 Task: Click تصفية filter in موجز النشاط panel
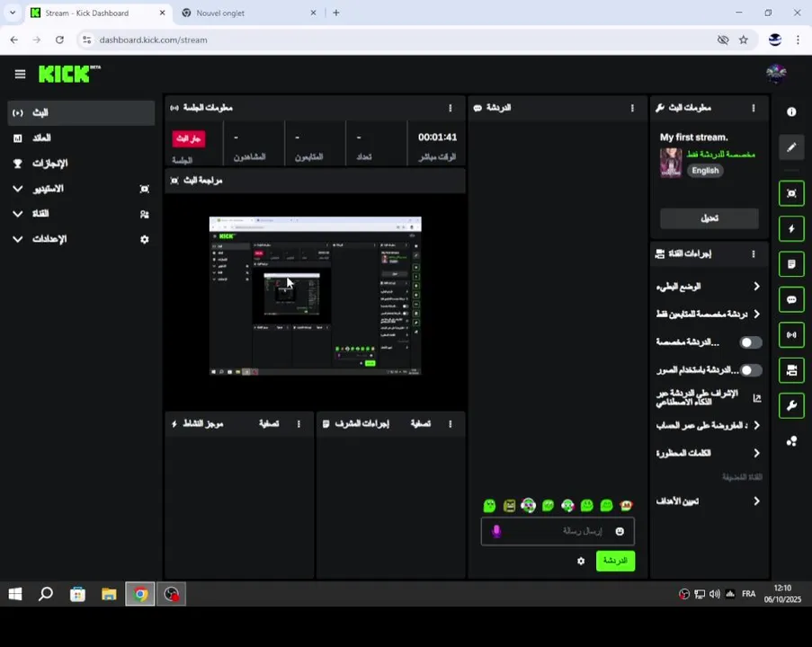(x=269, y=424)
